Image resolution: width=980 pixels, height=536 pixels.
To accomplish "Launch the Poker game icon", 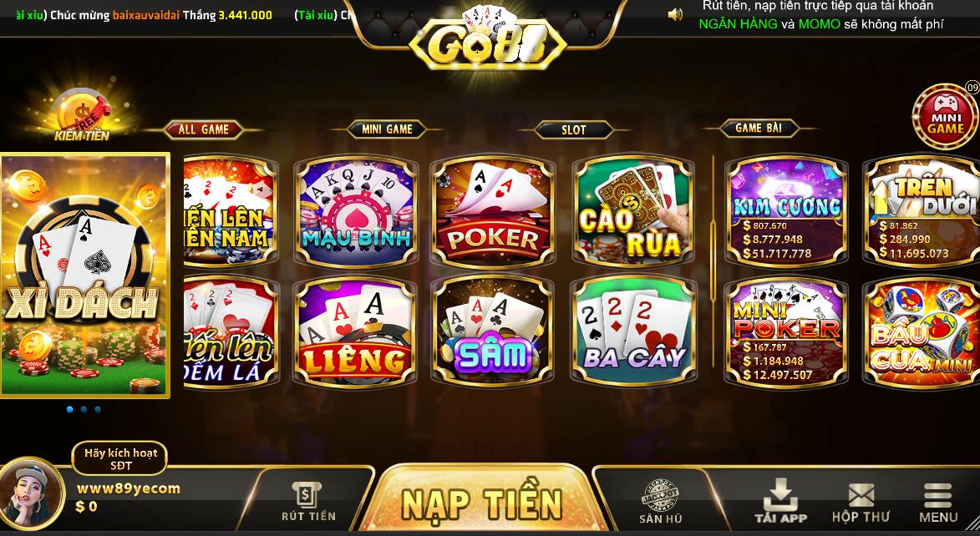I will [x=492, y=212].
